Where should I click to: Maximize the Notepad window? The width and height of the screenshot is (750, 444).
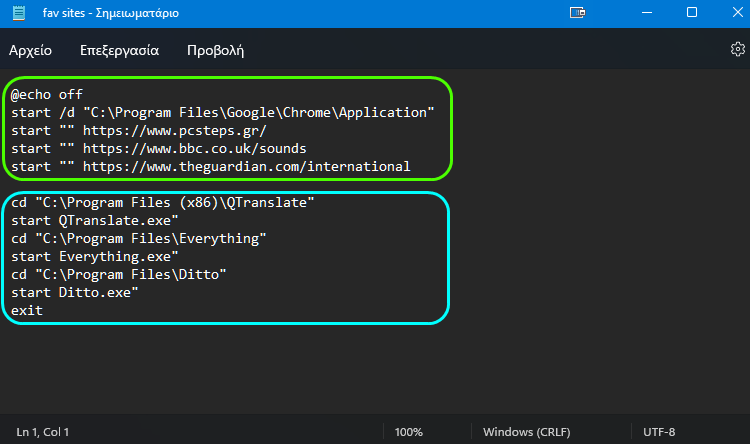pos(692,12)
